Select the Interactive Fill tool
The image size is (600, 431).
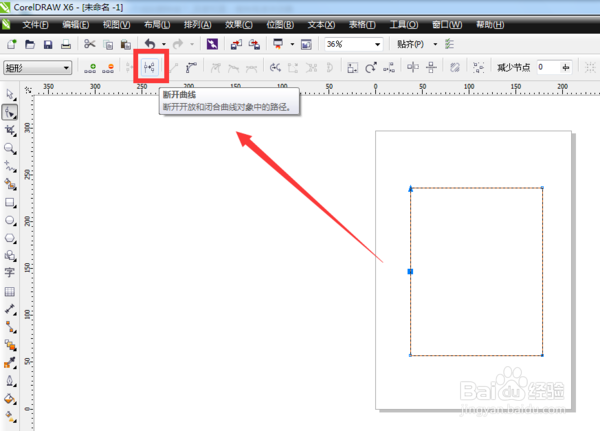pos(10,416)
